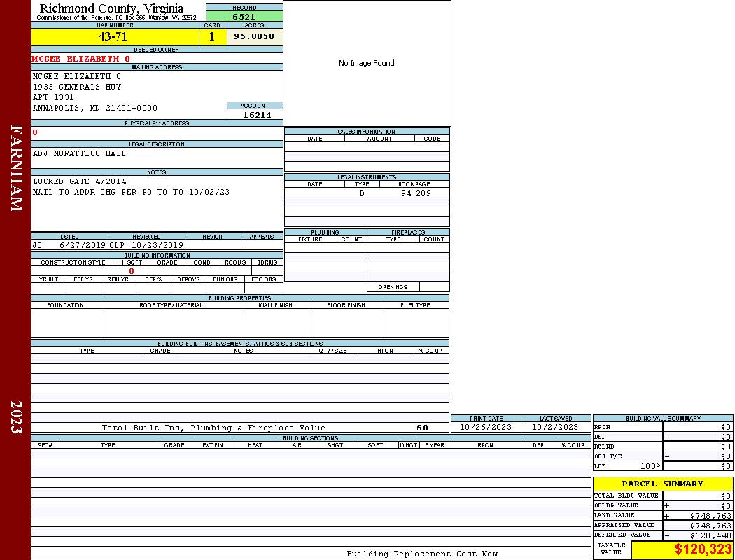Click legal description ADJ MORATTICO HALL
This screenshot has height=560, width=735.
(x=79, y=153)
